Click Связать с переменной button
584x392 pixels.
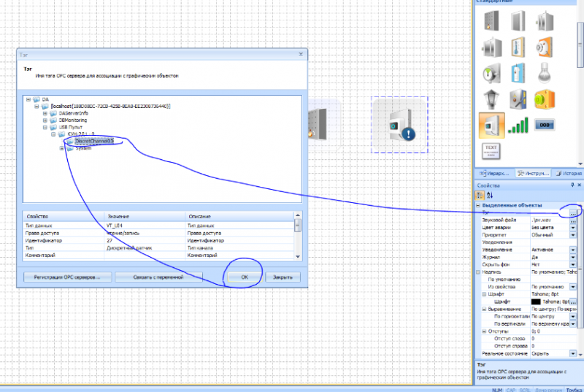coord(158,277)
